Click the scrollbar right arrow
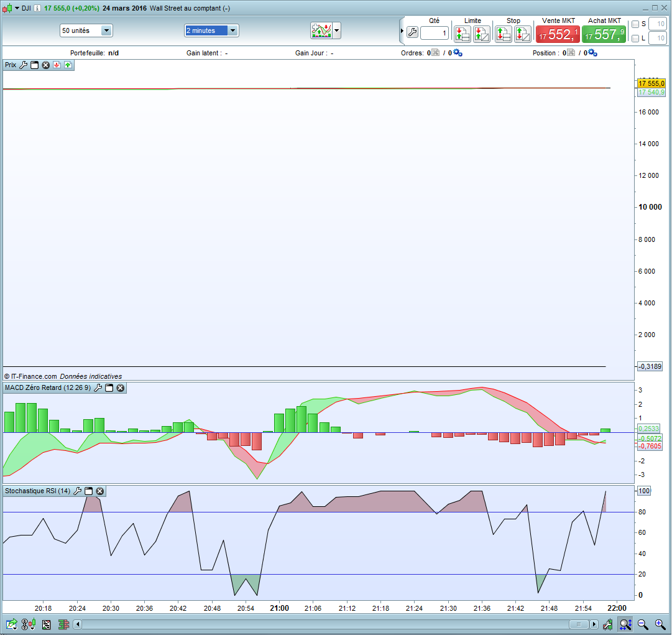 594,624
